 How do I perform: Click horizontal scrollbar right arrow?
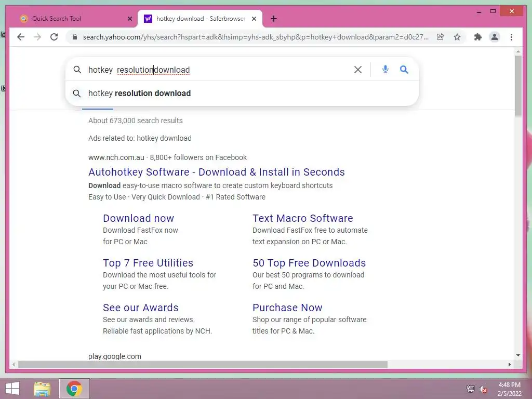[509, 364]
